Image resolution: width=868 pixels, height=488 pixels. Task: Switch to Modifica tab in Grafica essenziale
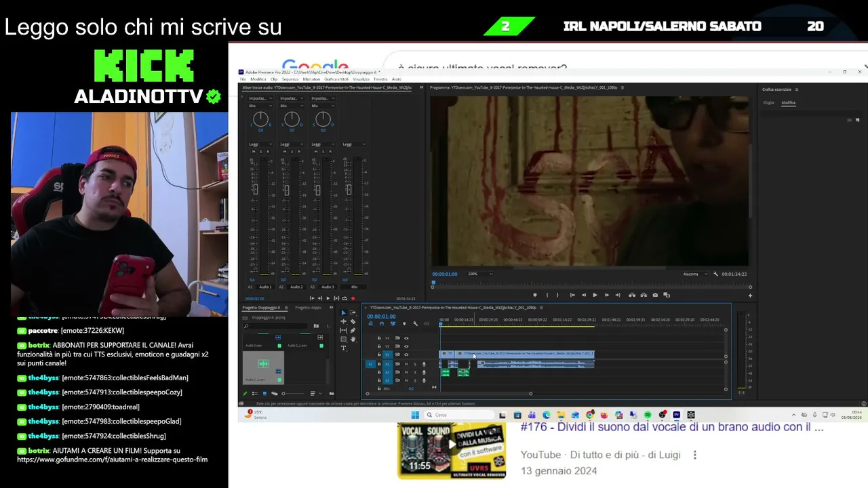click(x=788, y=102)
